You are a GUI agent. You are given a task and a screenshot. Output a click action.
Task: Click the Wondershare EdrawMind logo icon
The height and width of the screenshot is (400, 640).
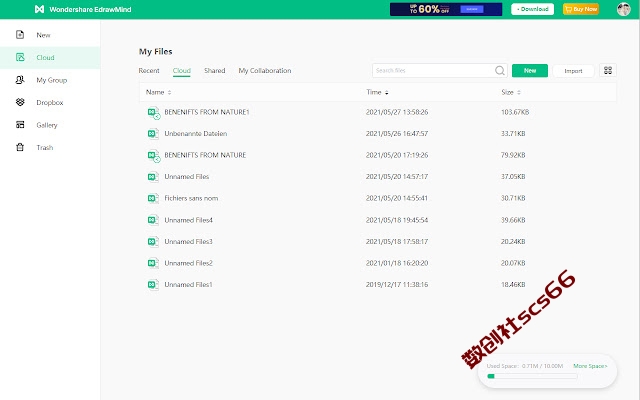[x=39, y=9]
